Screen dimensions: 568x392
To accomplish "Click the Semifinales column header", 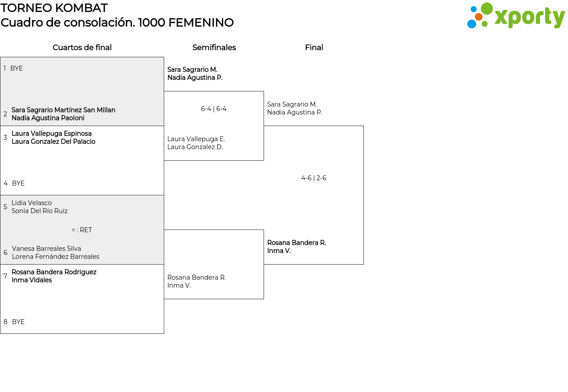I will 214,48.
